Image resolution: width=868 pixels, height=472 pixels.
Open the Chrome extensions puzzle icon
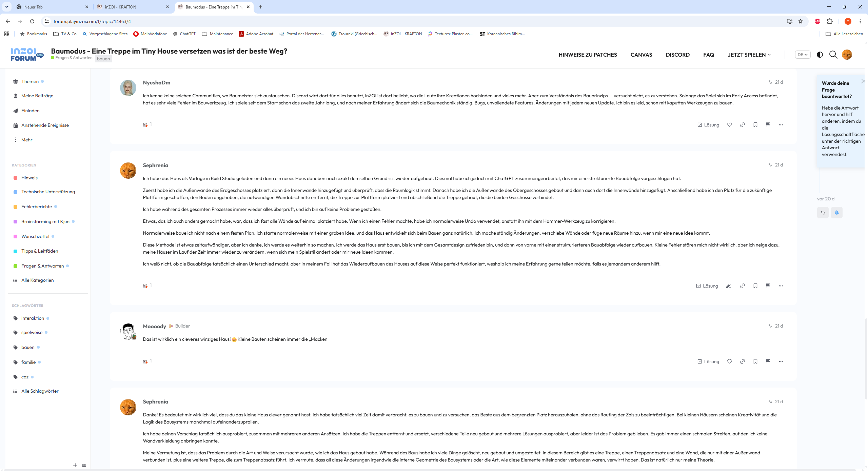point(830,21)
